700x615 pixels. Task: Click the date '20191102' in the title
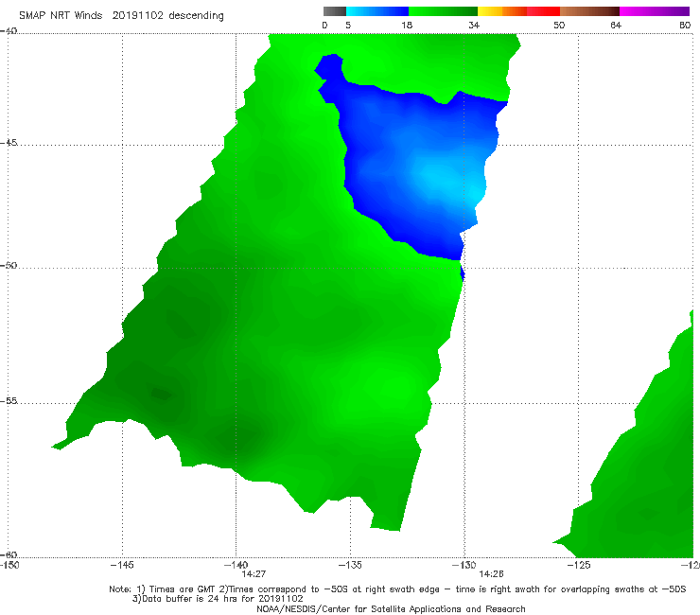coord(137,15)
